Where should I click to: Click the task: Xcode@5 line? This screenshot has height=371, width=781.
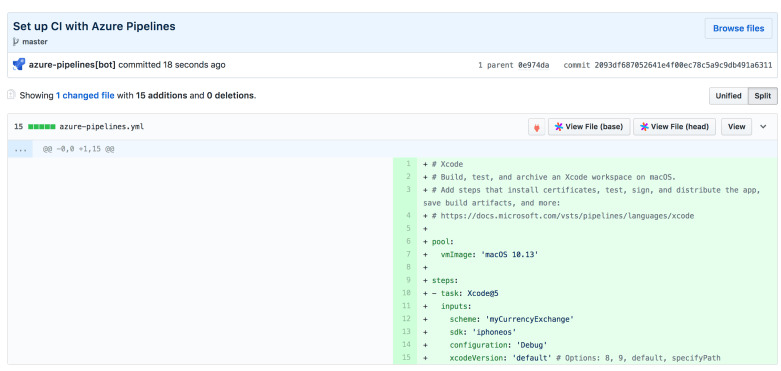[x=597, y=293]
